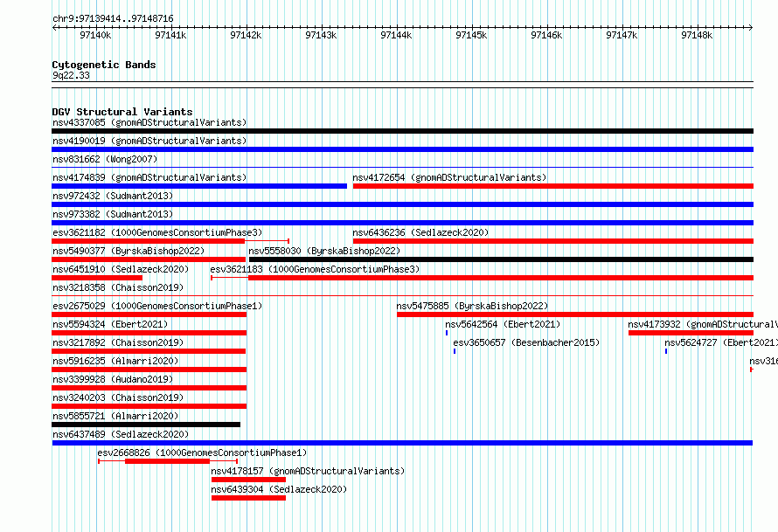
Task: Select the 9q22.33 band label
Action: point(71,75)
